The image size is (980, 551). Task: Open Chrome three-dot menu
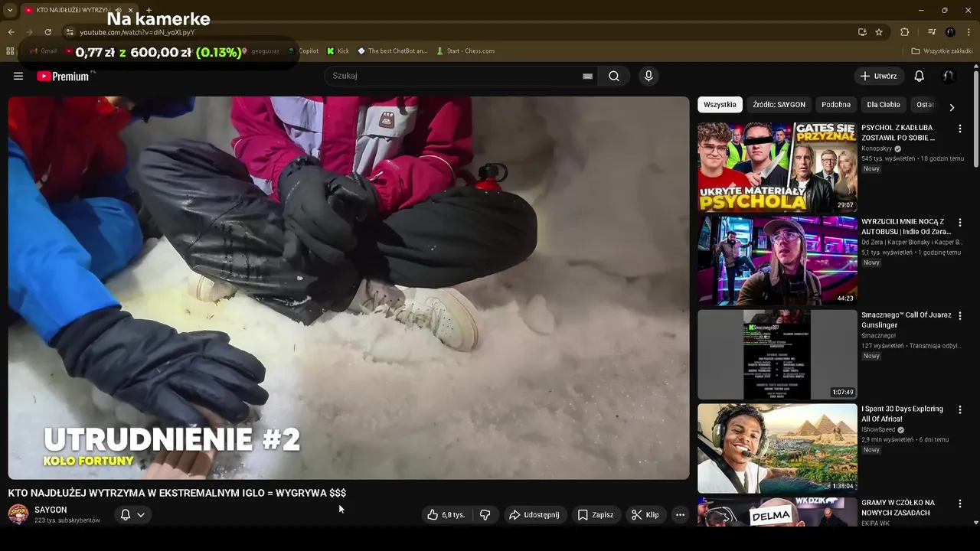[969, 32]
